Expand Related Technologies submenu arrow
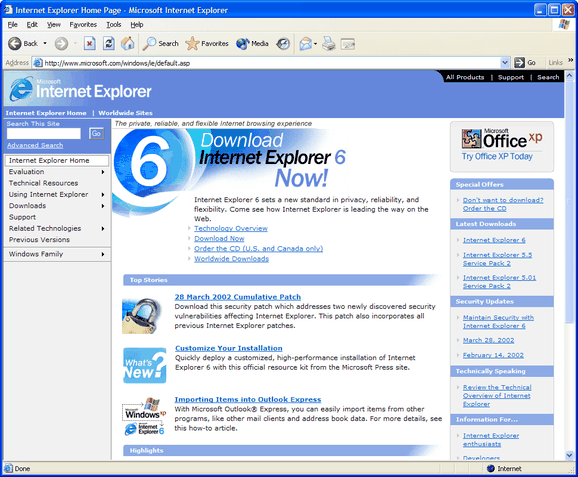 click(103, 229)
